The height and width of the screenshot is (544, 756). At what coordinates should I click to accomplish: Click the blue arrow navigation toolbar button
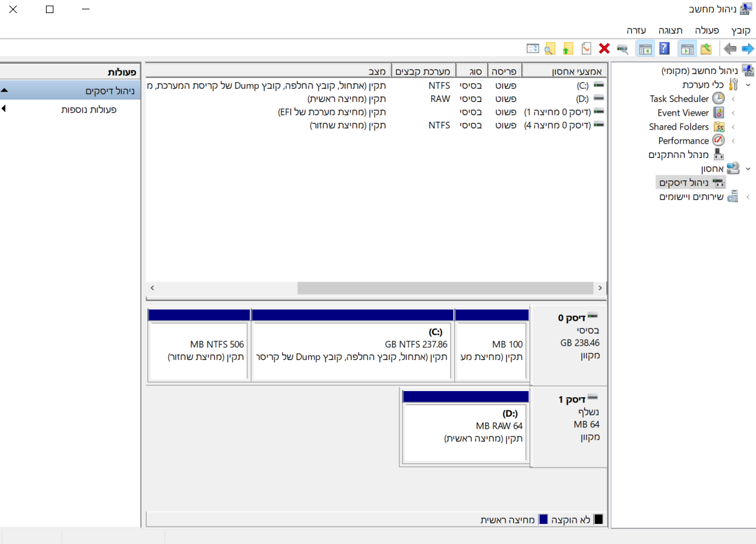tap(747, 48)
